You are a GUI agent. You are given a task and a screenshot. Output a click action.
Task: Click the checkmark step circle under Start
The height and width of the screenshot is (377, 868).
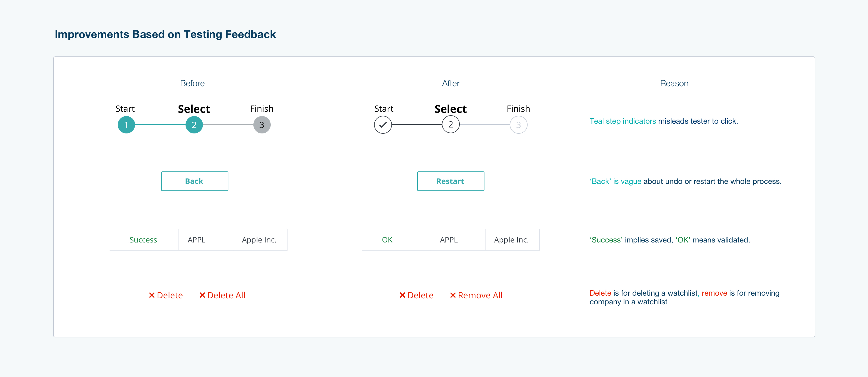click(x=383, y=125)
